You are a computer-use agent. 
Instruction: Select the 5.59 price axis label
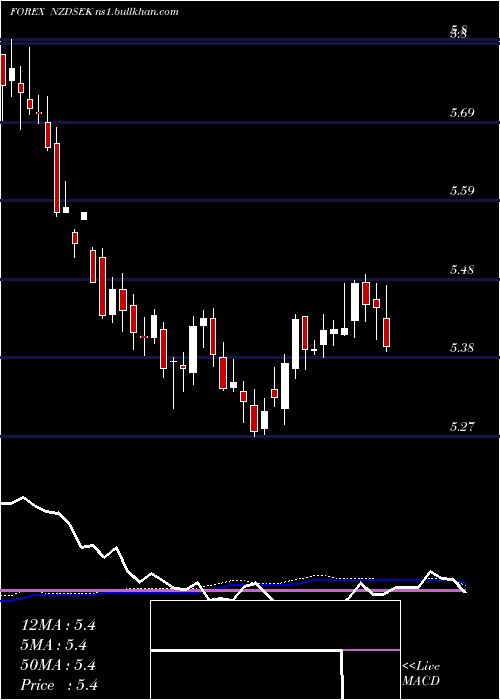462,191
